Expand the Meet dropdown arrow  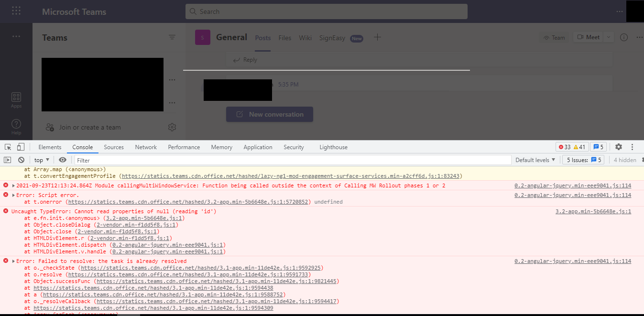coord(609,37)
